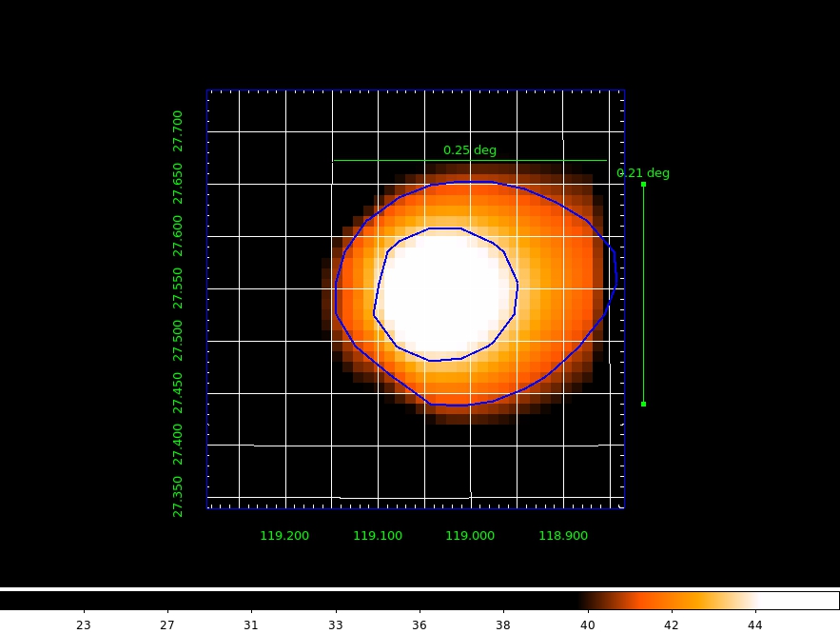Click colorbar value 44
Screen dimensions: 840x634
click(x=755, y=625)
